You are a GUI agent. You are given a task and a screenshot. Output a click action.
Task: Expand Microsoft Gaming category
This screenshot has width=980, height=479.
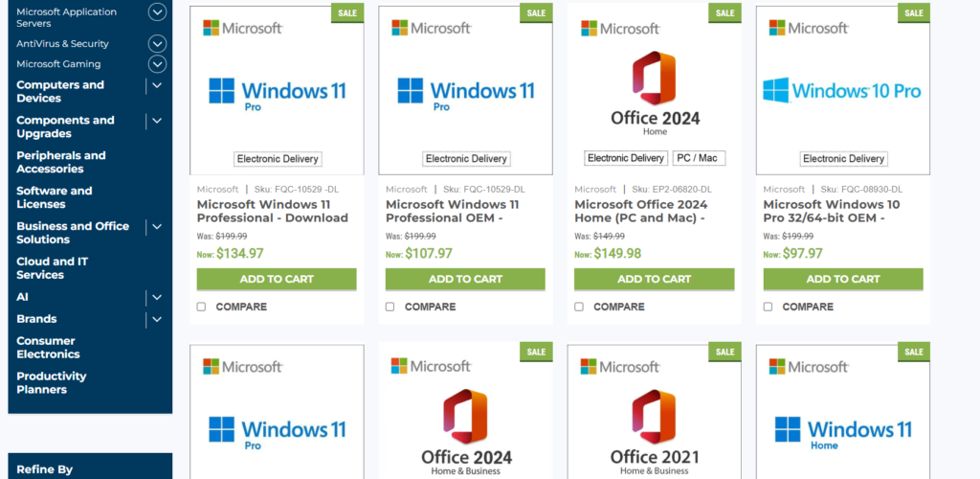click(157, 64)
